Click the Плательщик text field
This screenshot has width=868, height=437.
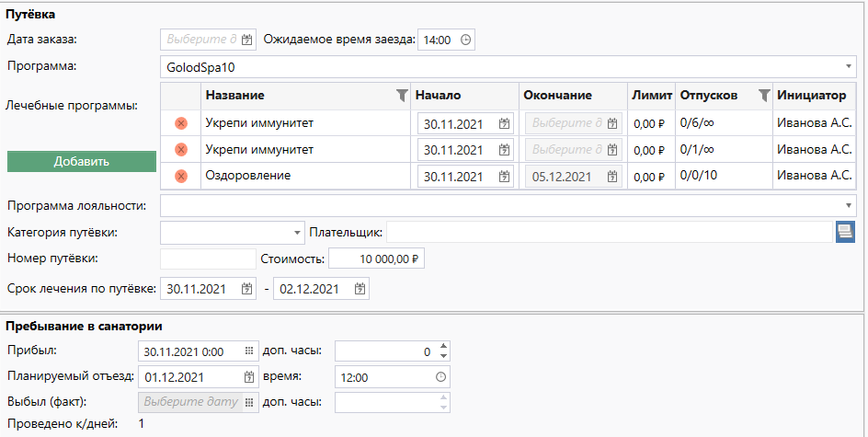pos(609,233)
